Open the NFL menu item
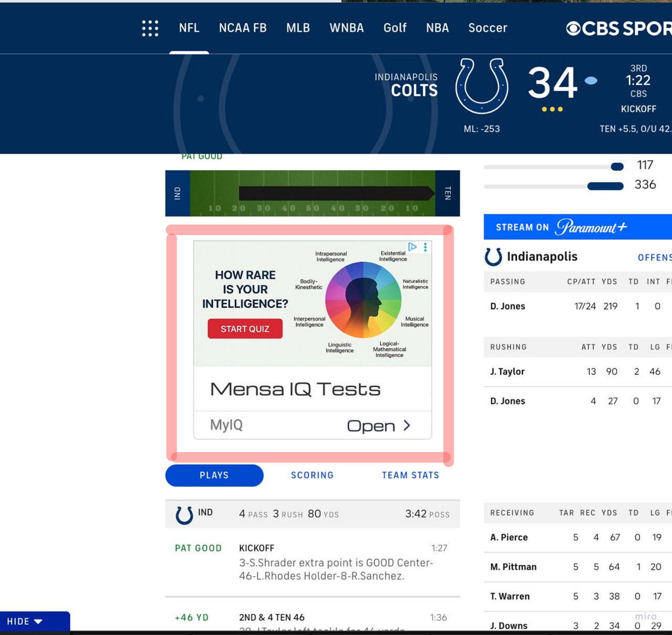The image size is (672, 635). [189, 28]
